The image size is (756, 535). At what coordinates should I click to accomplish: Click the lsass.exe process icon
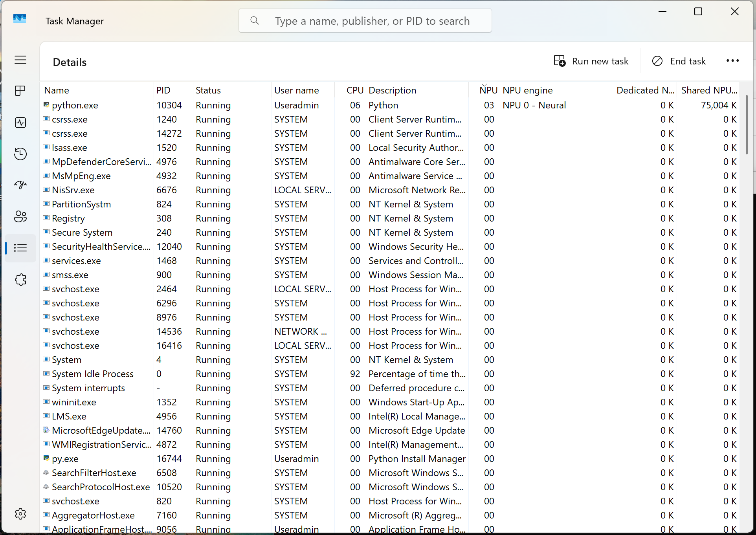click(46, 147)
